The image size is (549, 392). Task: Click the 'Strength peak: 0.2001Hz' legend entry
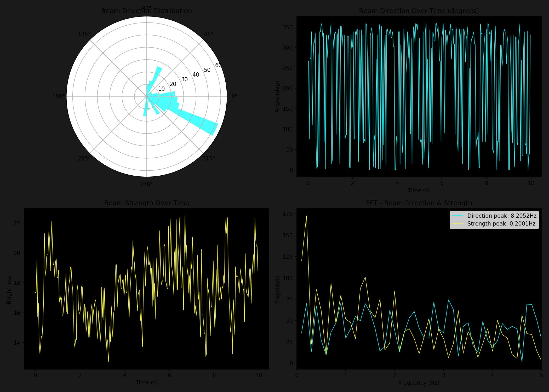(x=501, y=224)
